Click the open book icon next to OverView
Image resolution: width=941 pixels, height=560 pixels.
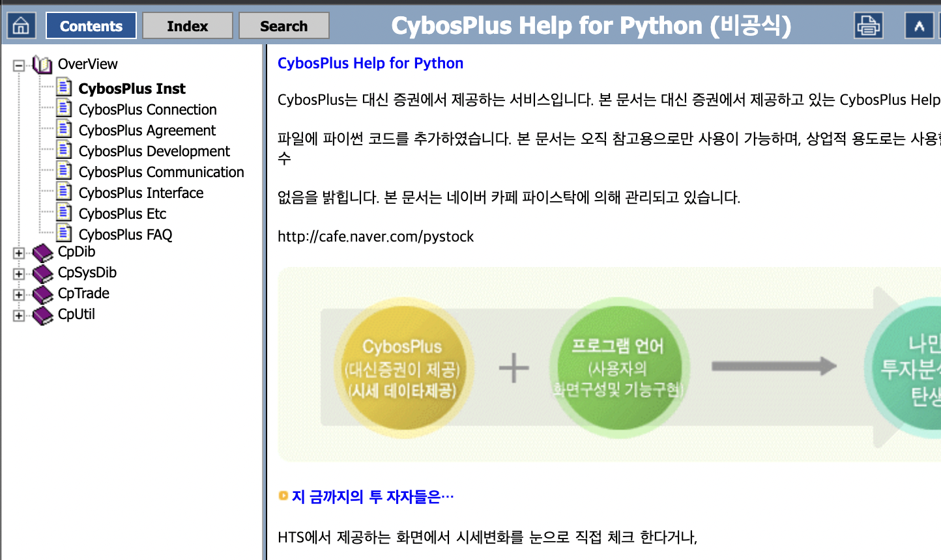tap(41, 64)
